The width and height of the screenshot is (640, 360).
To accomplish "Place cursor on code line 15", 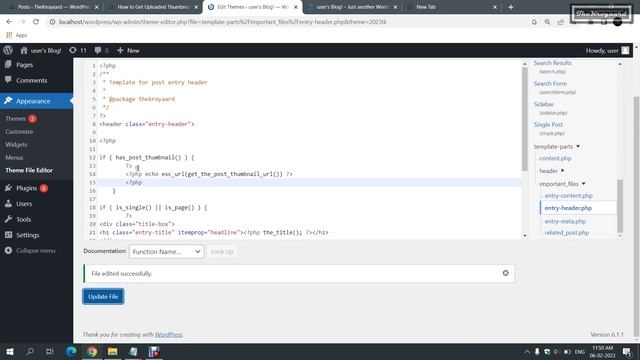I will 310,182.
